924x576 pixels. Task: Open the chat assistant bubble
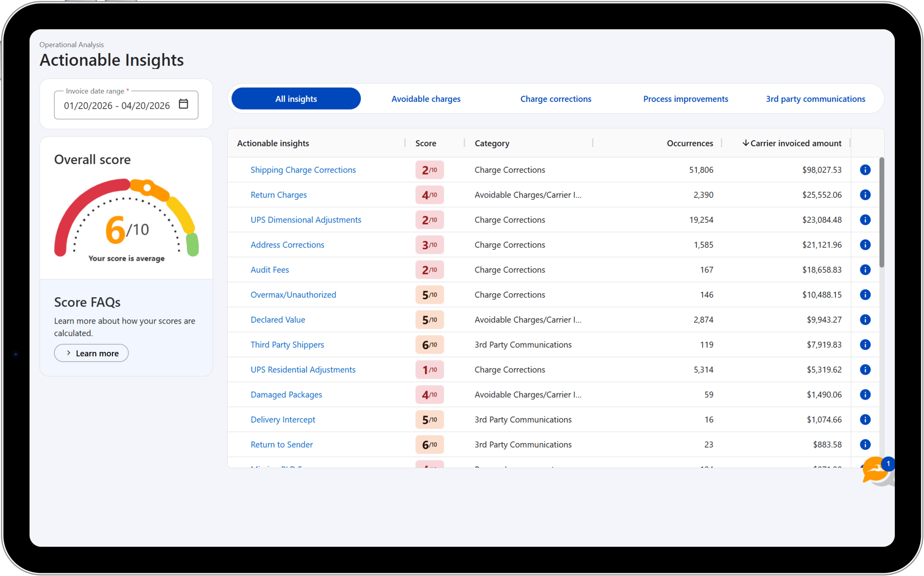point(876,471)
